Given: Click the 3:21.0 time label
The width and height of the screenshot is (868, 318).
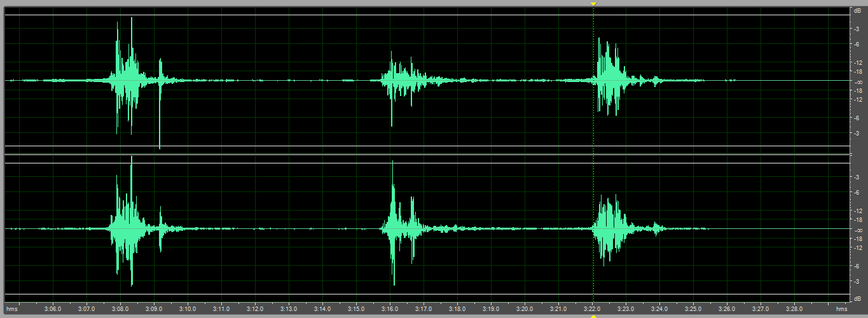Looking at the screenshot, I should tap(558, 309).
